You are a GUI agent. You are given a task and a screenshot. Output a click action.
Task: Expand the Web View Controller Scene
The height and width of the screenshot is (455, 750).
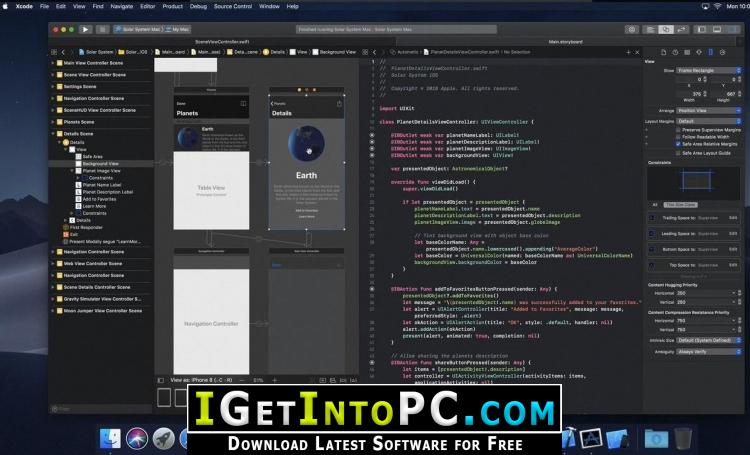[x=53, y=264]
